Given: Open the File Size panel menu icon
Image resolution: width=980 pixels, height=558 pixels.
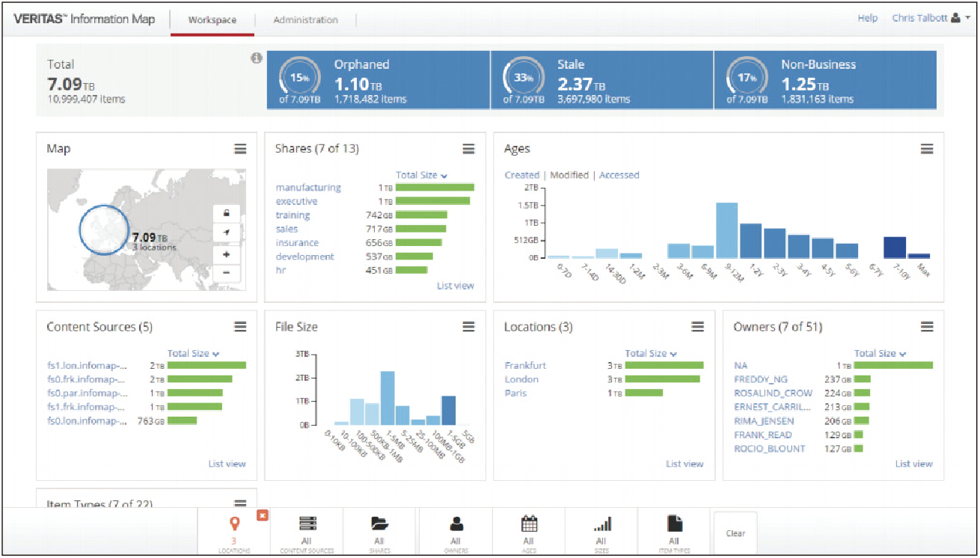Looking at the screenshot, I should coord(468,326).
